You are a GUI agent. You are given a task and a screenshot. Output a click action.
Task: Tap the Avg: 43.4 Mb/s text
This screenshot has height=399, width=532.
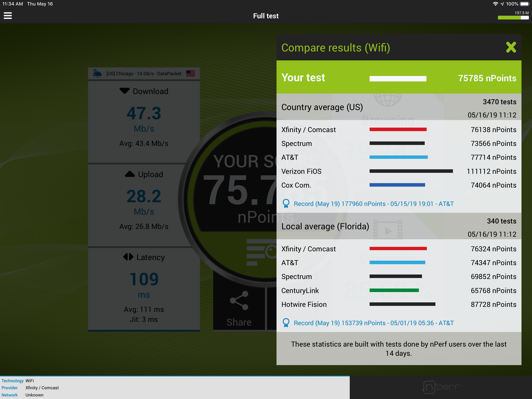[144, 143]
